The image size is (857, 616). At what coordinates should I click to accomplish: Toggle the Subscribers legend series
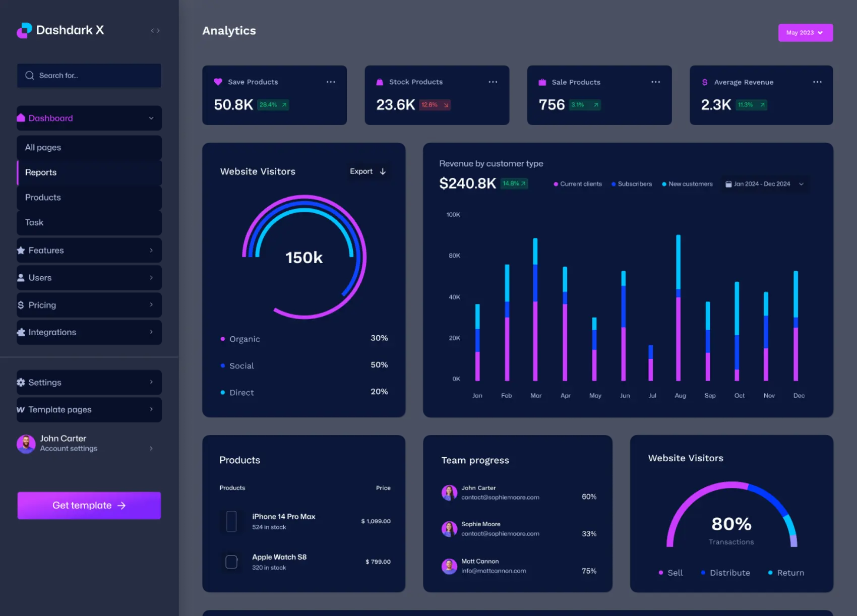click(632, 184)
